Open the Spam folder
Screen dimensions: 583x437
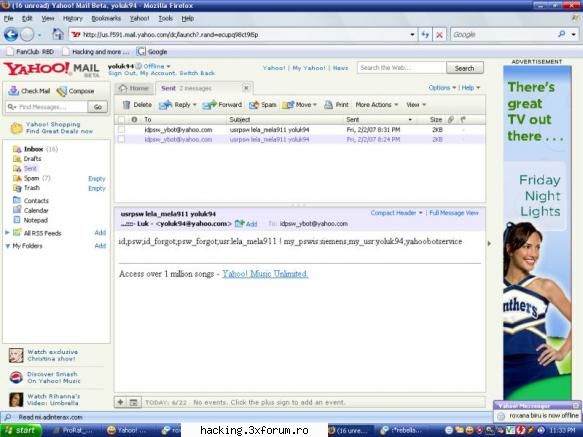tap(31, 178)
